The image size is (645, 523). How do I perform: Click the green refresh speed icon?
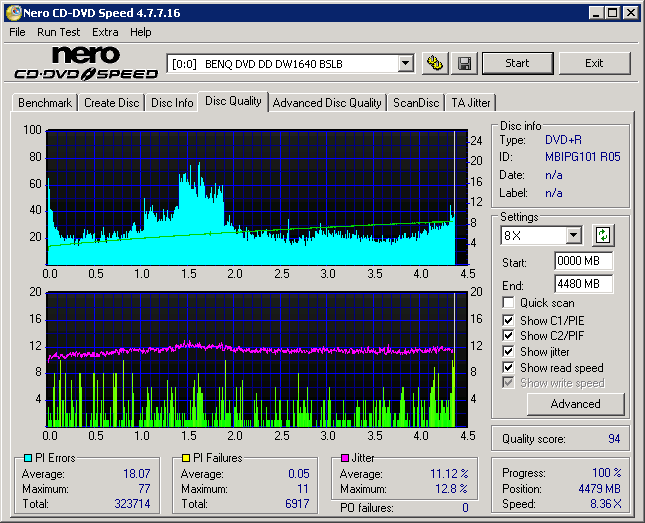click(603, 236)
